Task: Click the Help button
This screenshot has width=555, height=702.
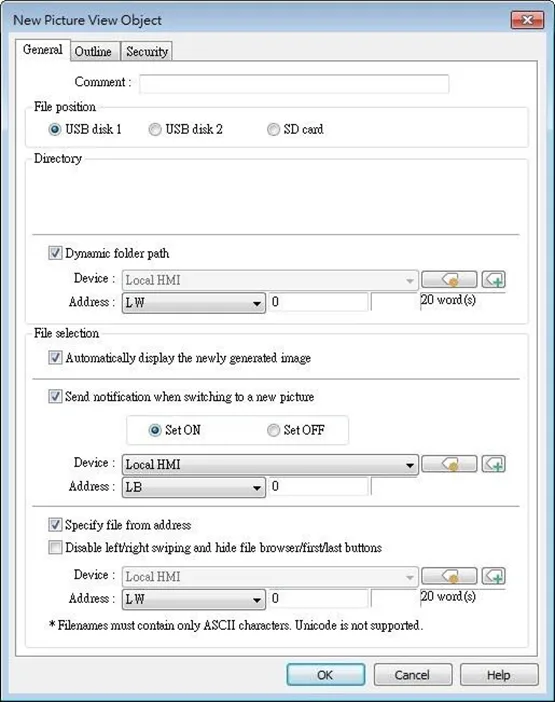Action: pos(499,675)
